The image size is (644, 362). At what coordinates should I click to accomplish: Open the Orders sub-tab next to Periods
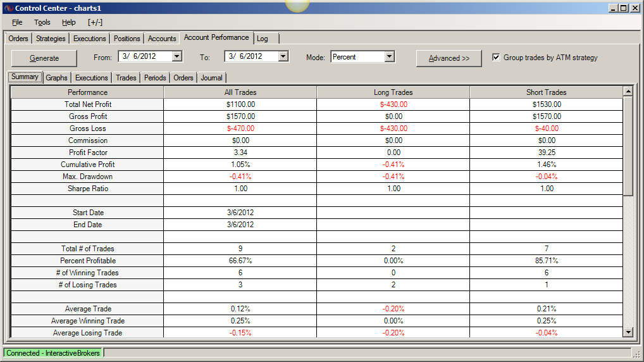pyautogui.click(x=183, y=78)
